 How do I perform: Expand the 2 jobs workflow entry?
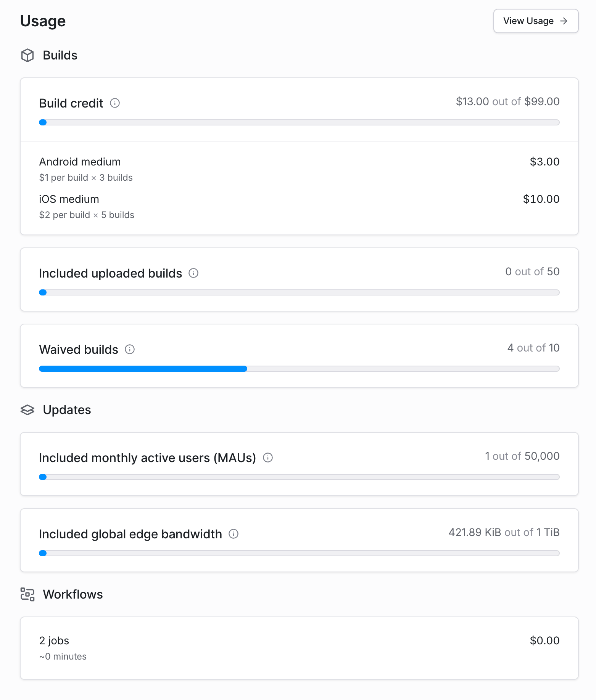coord(299,647)
